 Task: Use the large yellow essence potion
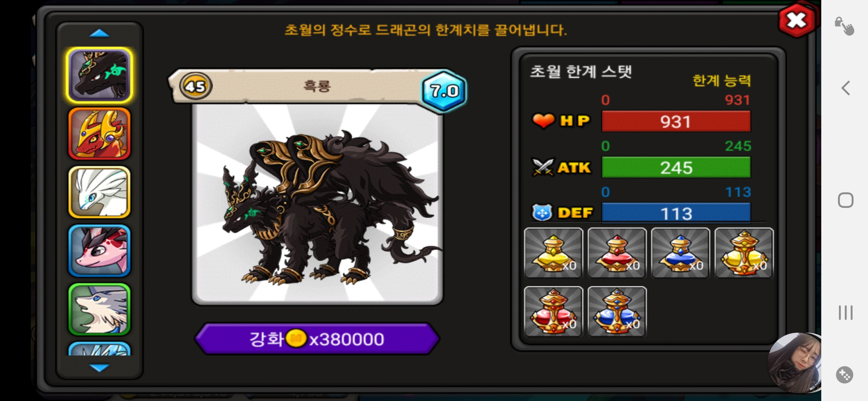pyautogui.click(x=744, y=253)
